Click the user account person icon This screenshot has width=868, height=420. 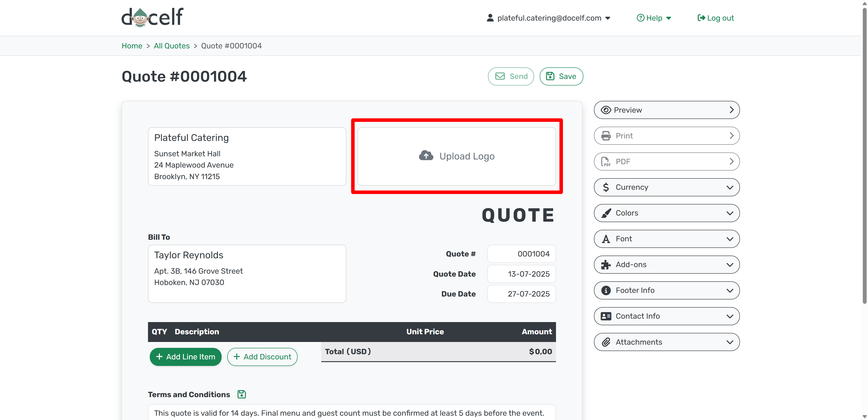(x=490, y=18)
